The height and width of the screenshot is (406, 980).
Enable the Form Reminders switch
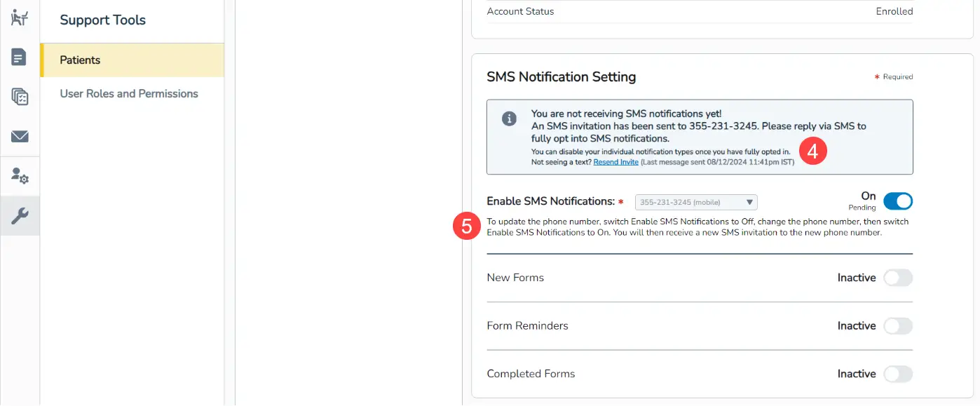897,326
